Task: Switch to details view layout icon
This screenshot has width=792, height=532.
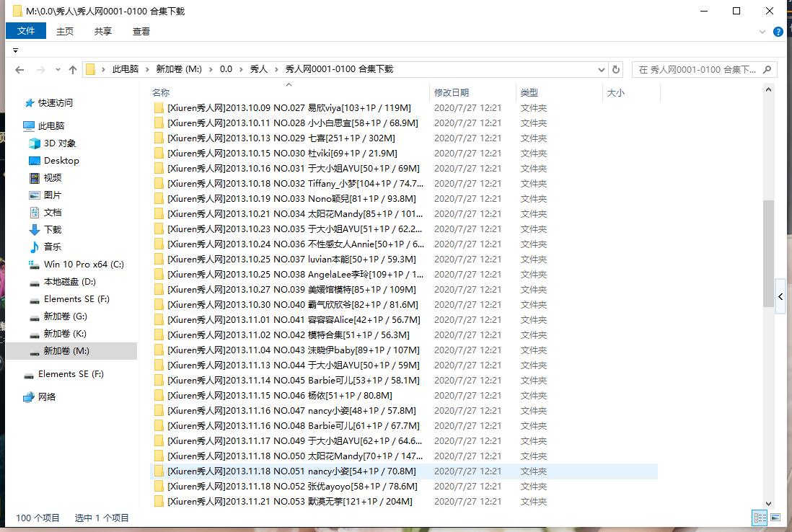Action: click(759, 518)
